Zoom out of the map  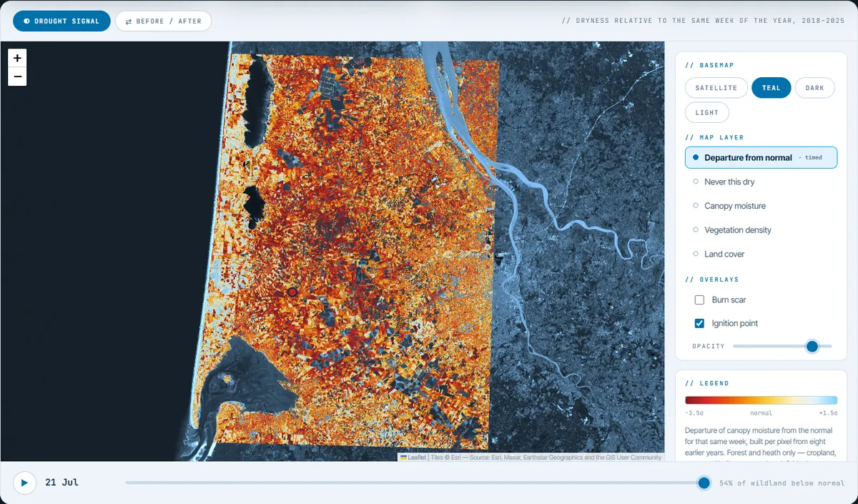17,77
